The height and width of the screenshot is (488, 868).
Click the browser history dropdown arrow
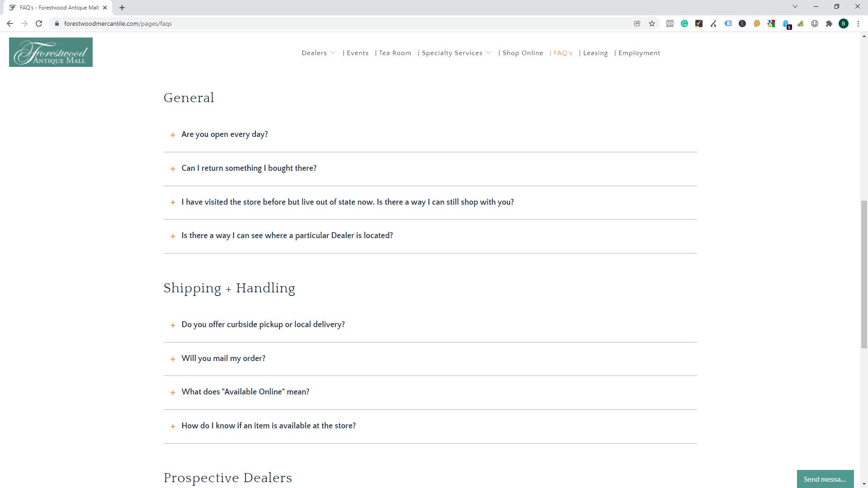click(795, 7)
